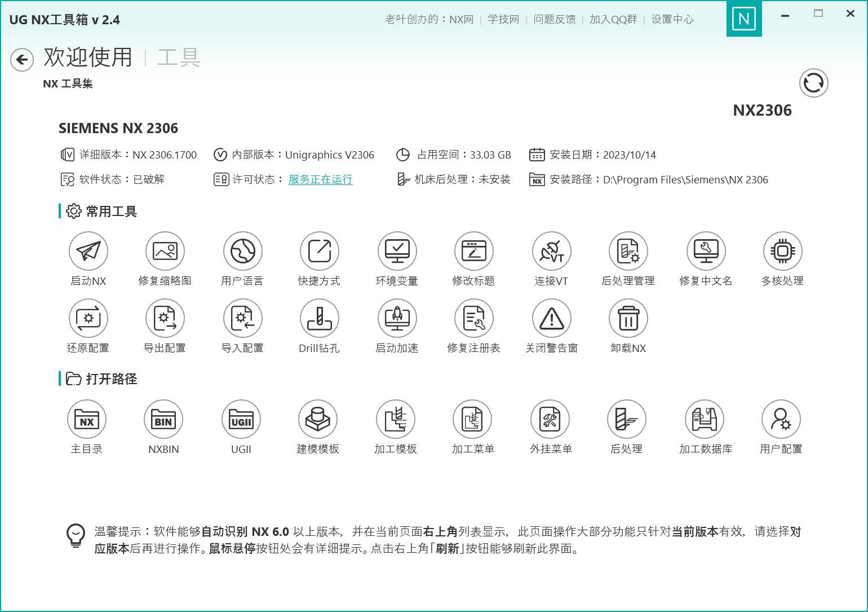Viewport: 868px width, 612px height.
Task: Click the 占用空间：33.03 GB text
Action: [x=464, y=155]
